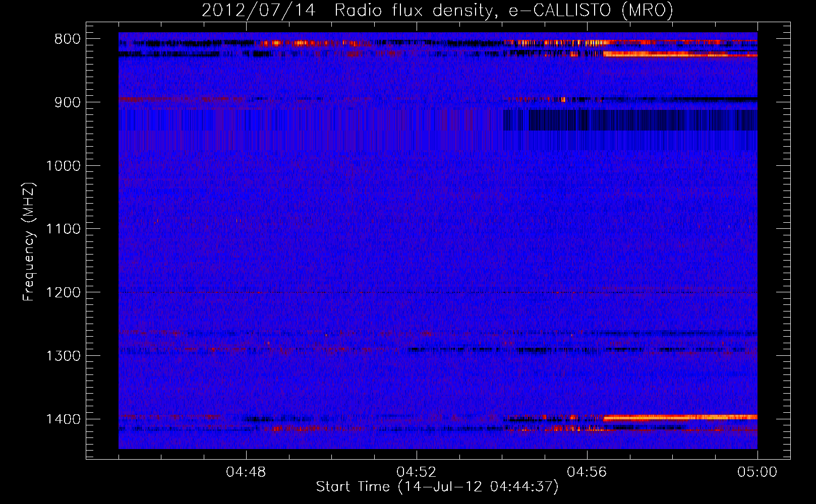Click the 05:00 time tick label

tap(757, 472)
